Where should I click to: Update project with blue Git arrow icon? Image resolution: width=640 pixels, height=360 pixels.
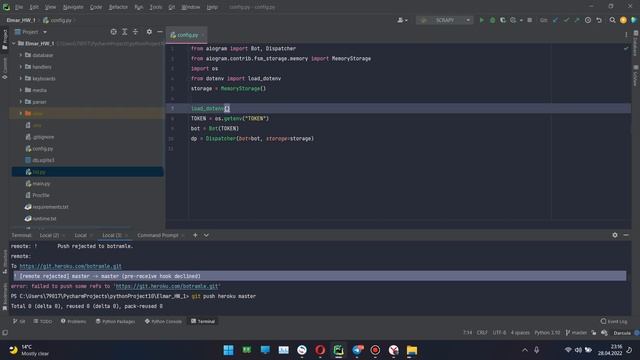tap(556, 20)
